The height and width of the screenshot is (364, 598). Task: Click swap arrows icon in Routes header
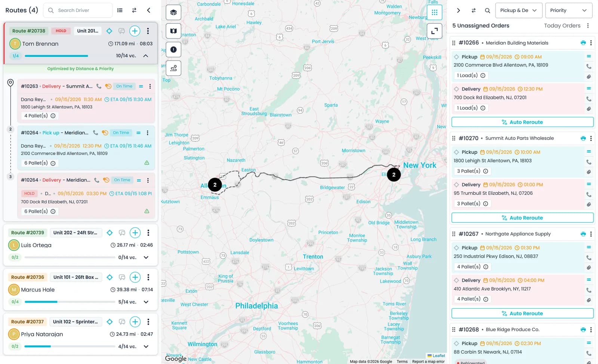(x=134, y=10)
